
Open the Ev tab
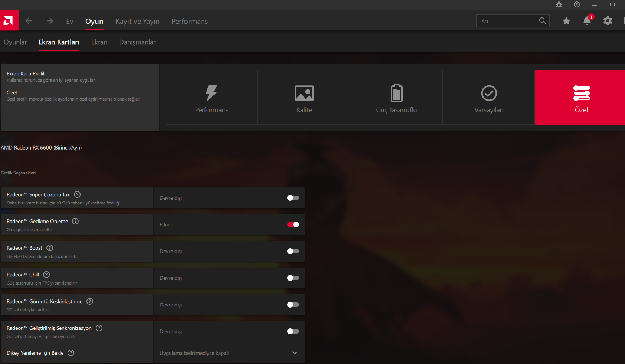pyautogui.click(x=70, y=21)
